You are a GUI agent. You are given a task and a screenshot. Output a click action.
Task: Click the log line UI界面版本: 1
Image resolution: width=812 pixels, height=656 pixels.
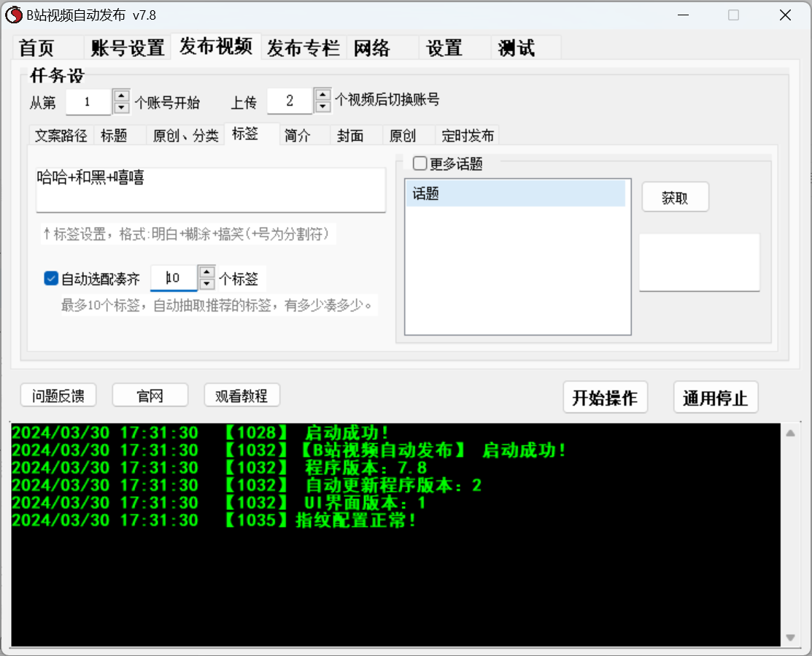coord(220,503)
